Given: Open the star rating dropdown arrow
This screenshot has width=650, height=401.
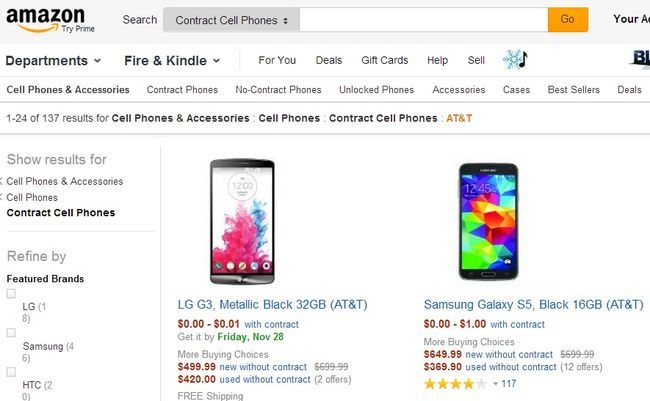Looking at the screenshot, I should click(495, 384).
